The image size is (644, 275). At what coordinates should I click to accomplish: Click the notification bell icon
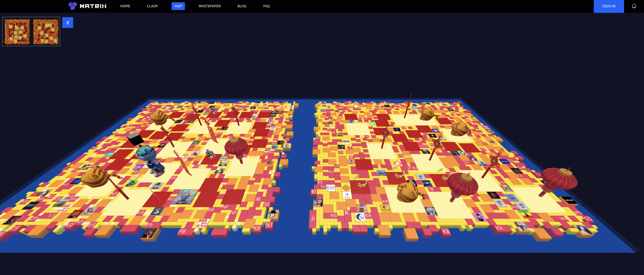634,6
